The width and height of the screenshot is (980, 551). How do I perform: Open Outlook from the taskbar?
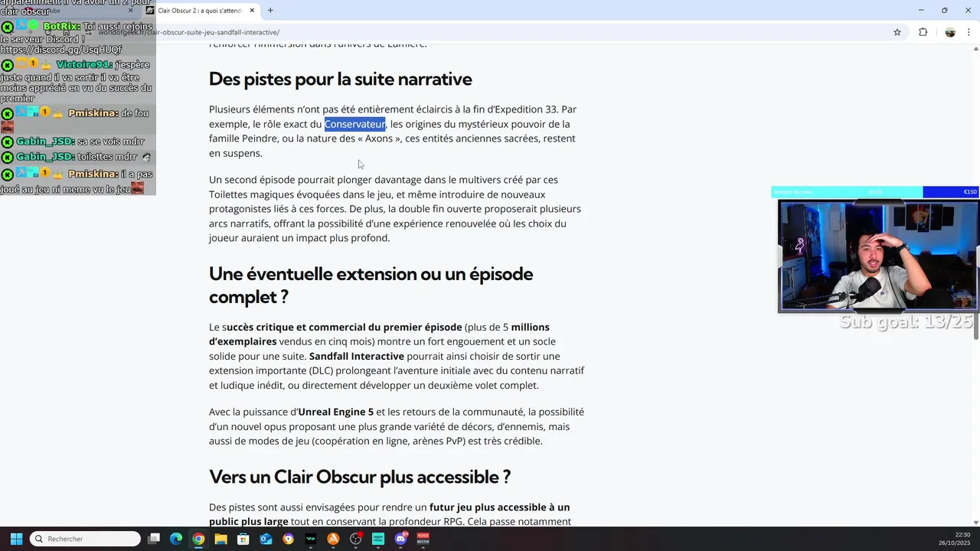coord(266,539)
